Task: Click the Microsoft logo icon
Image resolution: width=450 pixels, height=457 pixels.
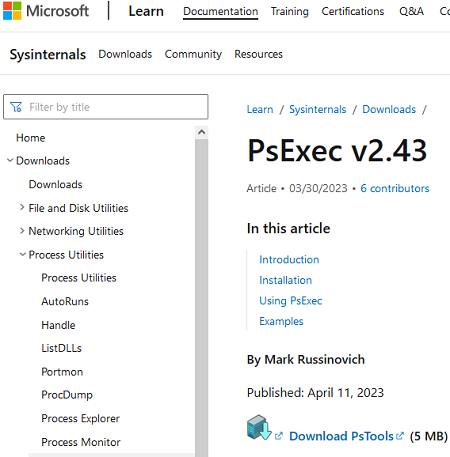Action: [12, 11]
